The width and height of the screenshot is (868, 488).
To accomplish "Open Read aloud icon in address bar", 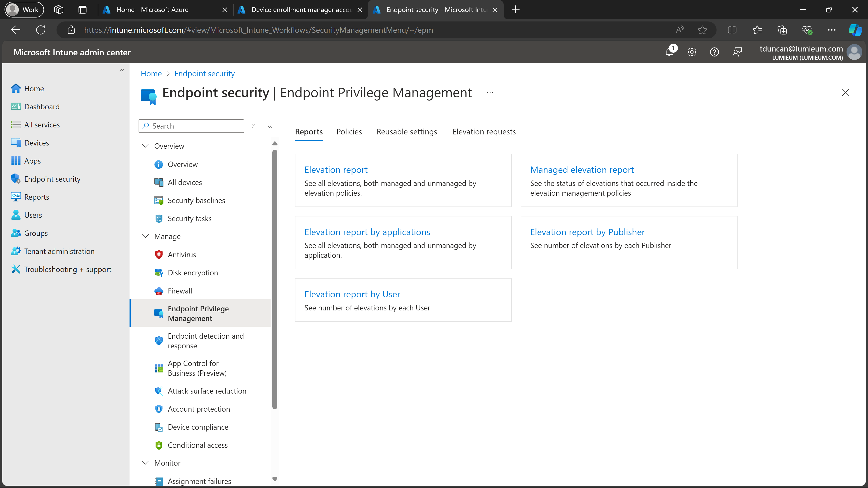I will tap(680, 30).
